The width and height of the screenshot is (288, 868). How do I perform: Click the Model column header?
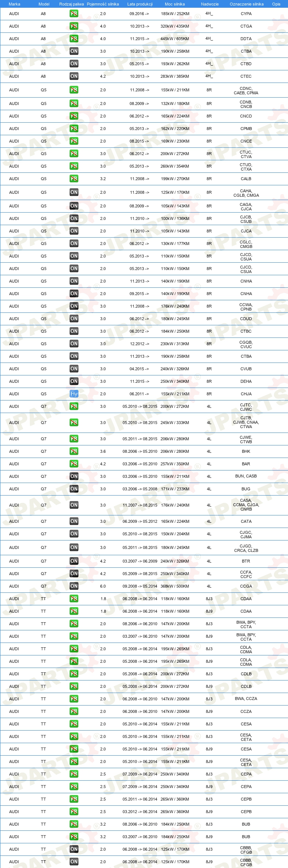pyautogui.click(x=44, y=4)
